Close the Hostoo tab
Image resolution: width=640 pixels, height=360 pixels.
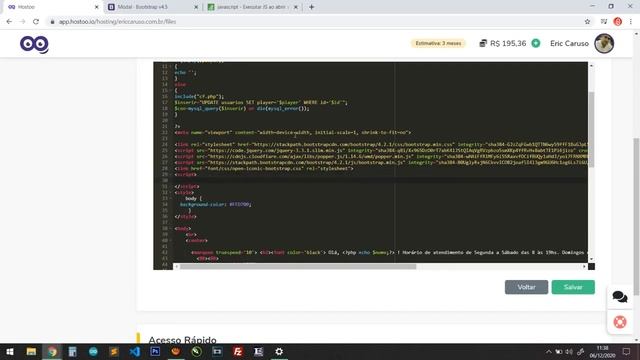97,7
